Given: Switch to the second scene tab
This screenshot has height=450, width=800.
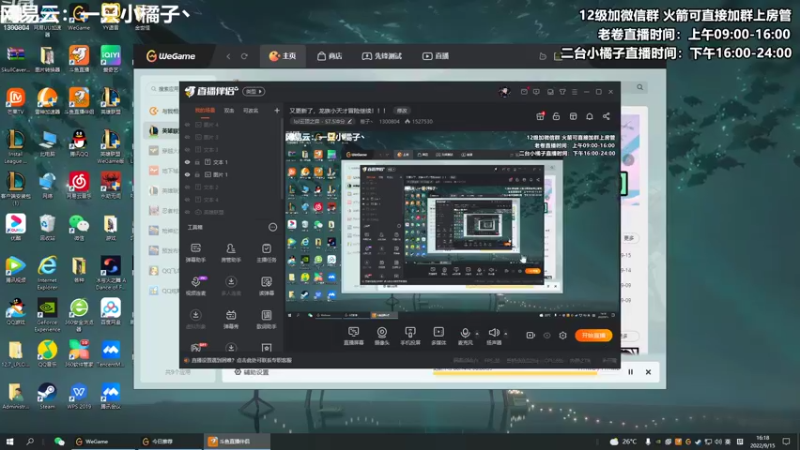Looking at the screenshot, I should click(x=229, y=111).
